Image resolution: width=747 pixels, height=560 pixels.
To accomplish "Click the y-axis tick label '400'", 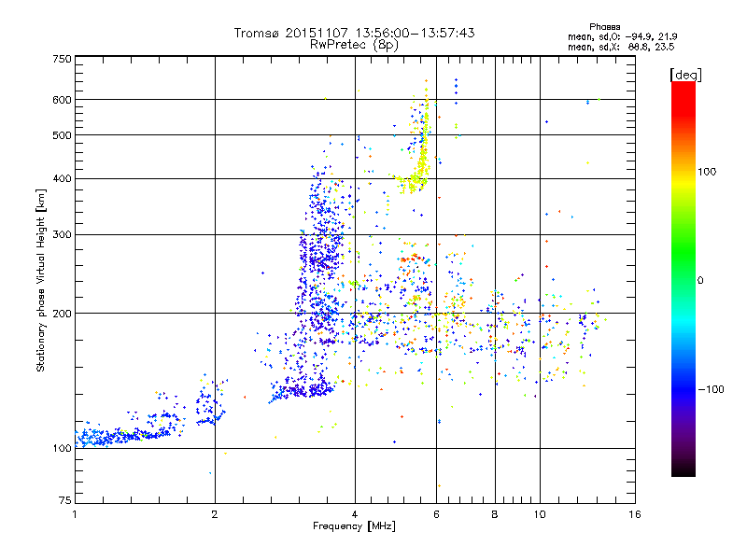I will pyautogui.click(x=62, y=179).
